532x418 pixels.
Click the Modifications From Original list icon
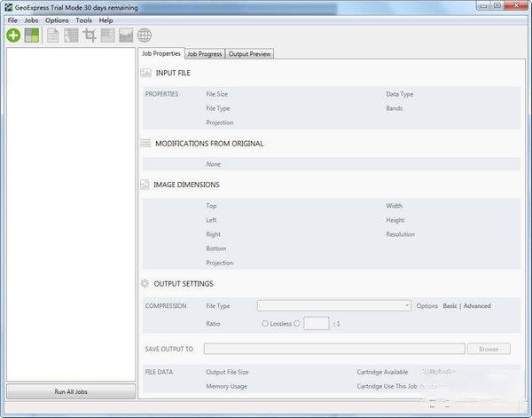coord(145,143)
